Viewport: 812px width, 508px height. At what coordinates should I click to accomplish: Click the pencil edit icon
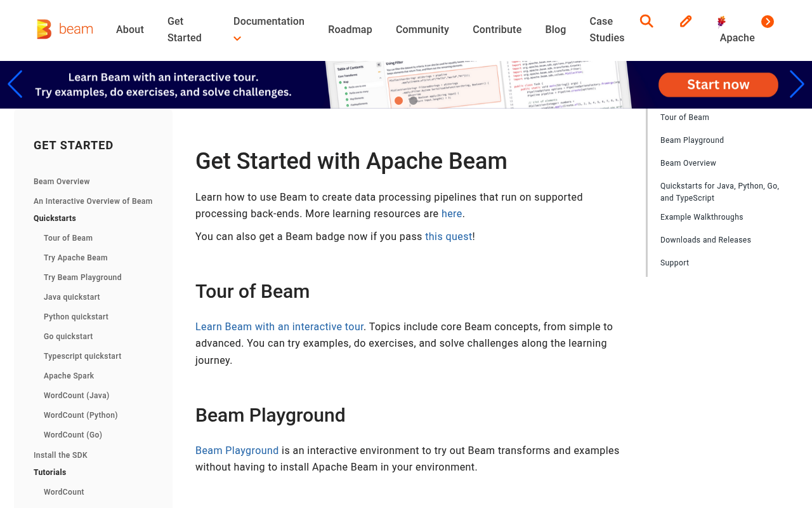pos(686,22)
